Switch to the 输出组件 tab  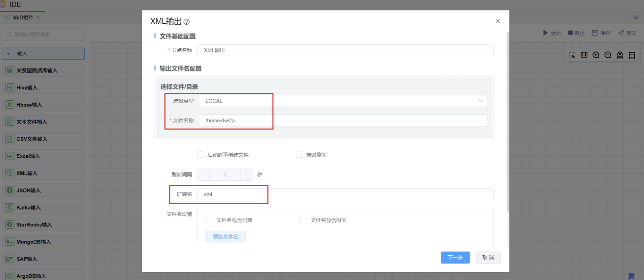click(x=23, y=17)
